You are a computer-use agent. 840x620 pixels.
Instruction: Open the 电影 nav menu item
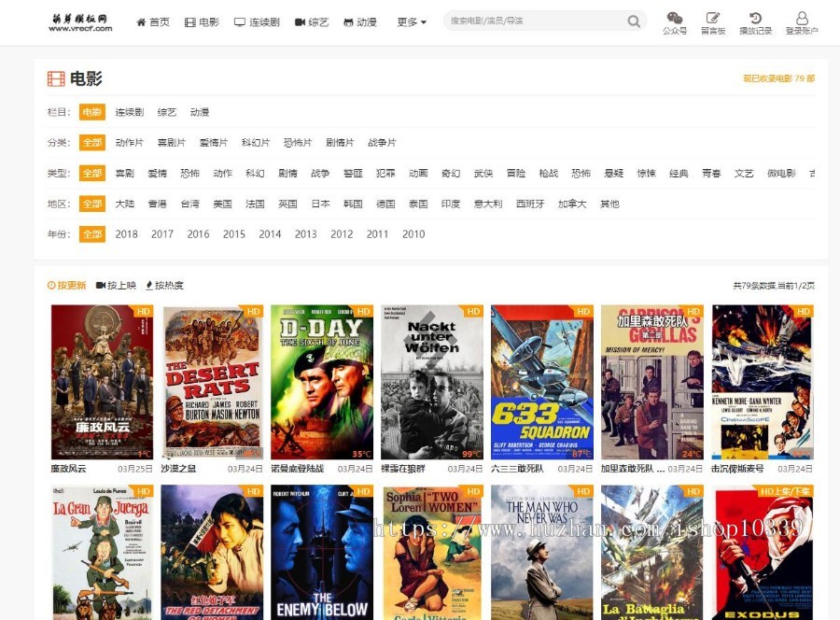[202, 22]
